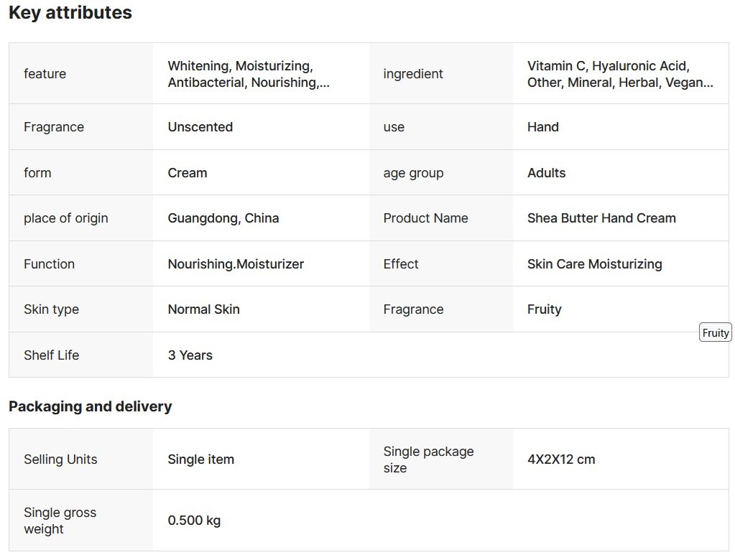Click the 'Nourishing.Moisturizer' function value

236,264
